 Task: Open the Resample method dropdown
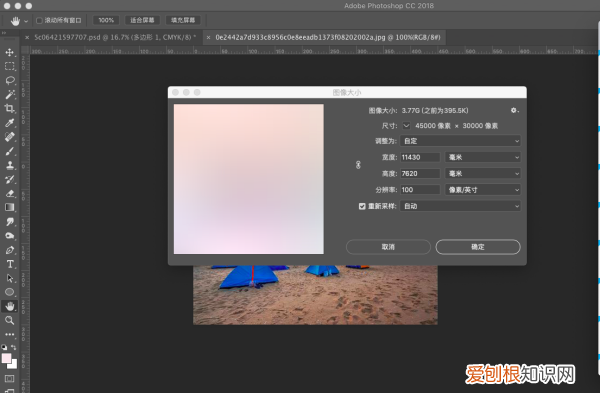[x=460, y=206]
